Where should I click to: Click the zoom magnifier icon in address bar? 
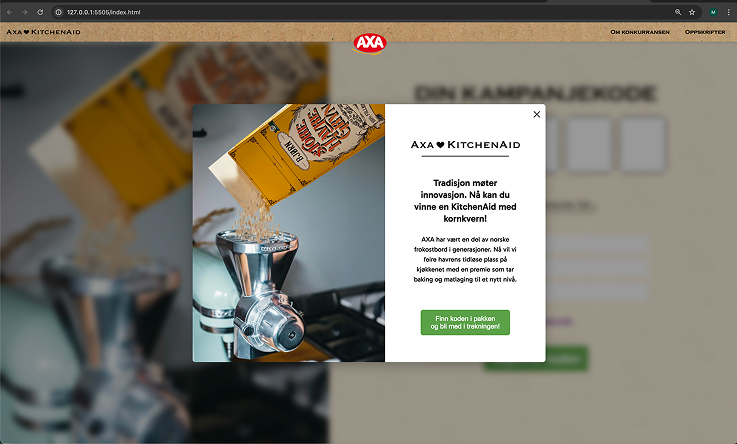click(678, 12)
